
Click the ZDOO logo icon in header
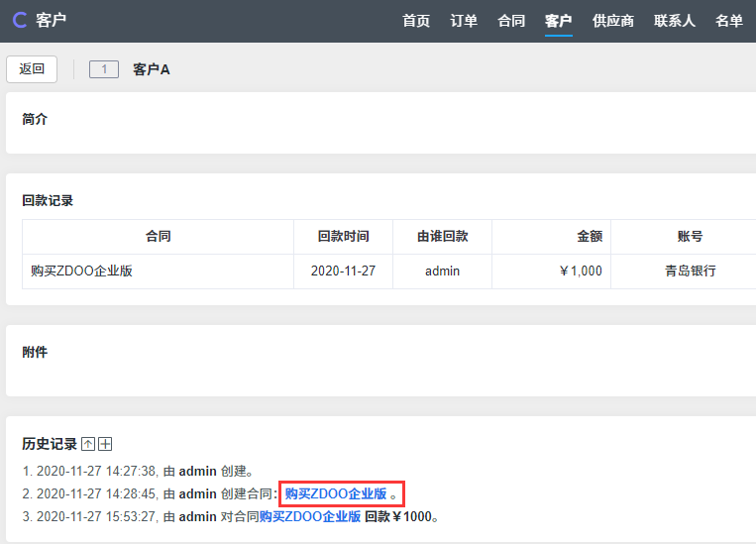point(19,21)
